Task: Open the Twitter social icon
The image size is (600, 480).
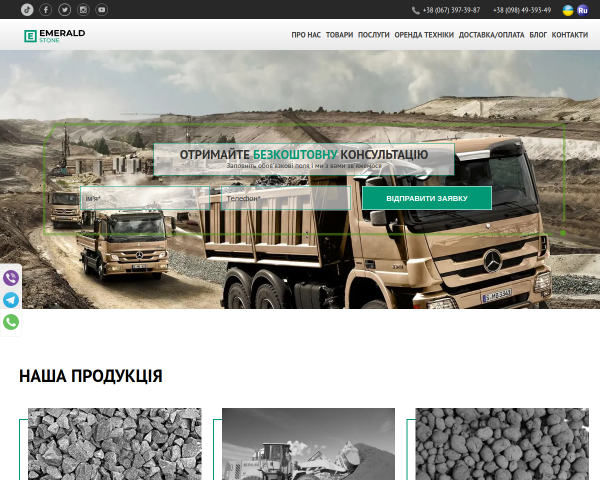Action: click(x=64, y=10)
